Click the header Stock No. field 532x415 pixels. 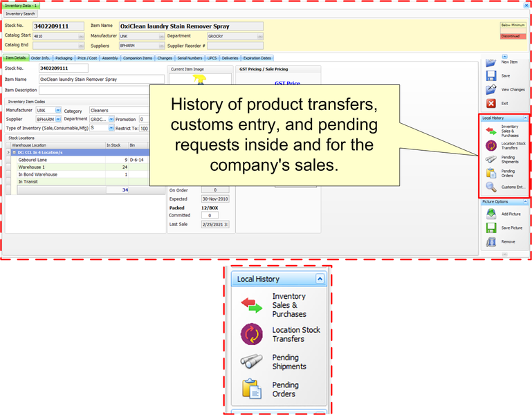point(58,26)
